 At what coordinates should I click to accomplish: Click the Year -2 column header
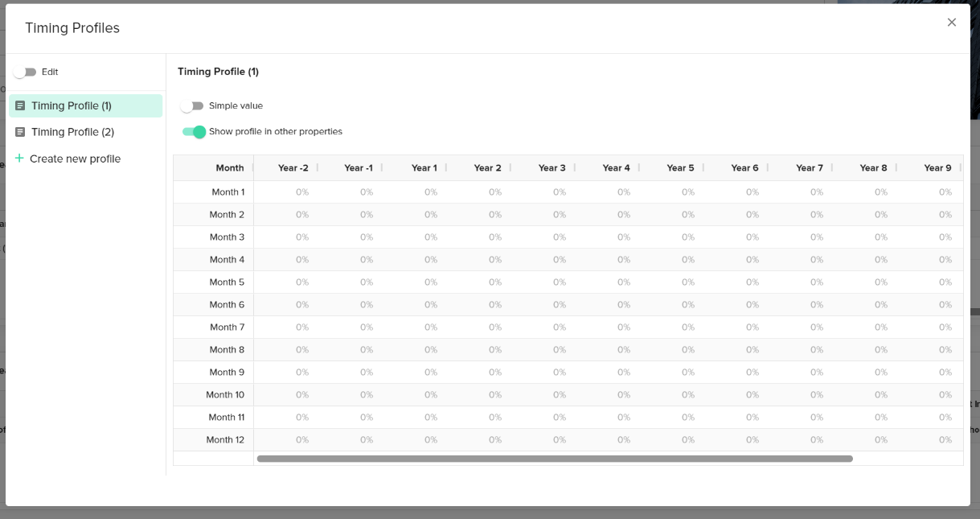coord(293,168)
